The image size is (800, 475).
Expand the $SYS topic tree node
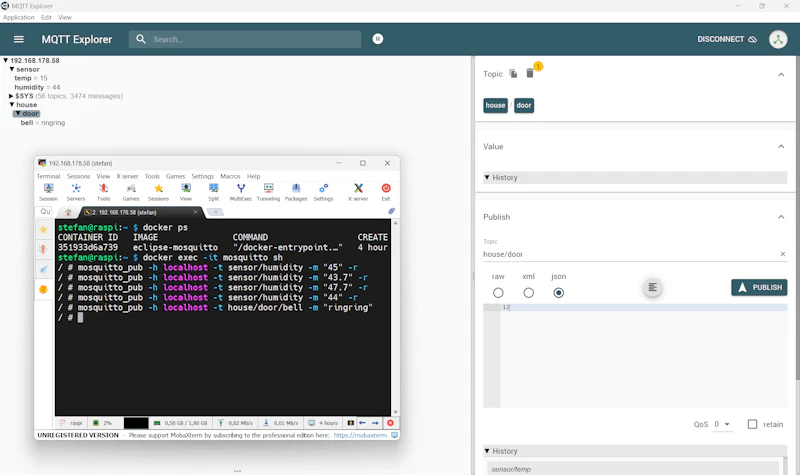(x=11, y=96)
